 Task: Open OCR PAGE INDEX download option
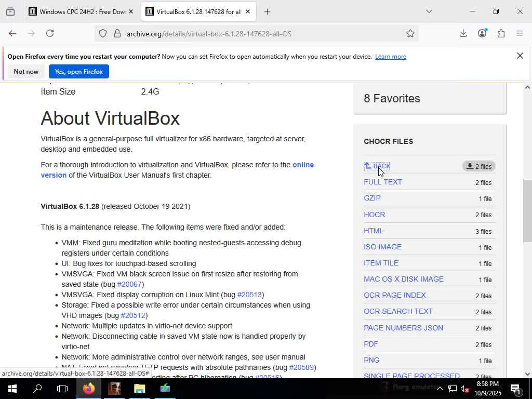point(395,296)
